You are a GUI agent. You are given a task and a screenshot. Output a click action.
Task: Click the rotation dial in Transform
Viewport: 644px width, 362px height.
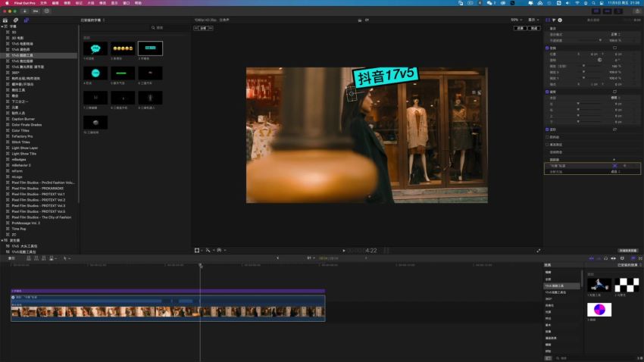point(599,60)
